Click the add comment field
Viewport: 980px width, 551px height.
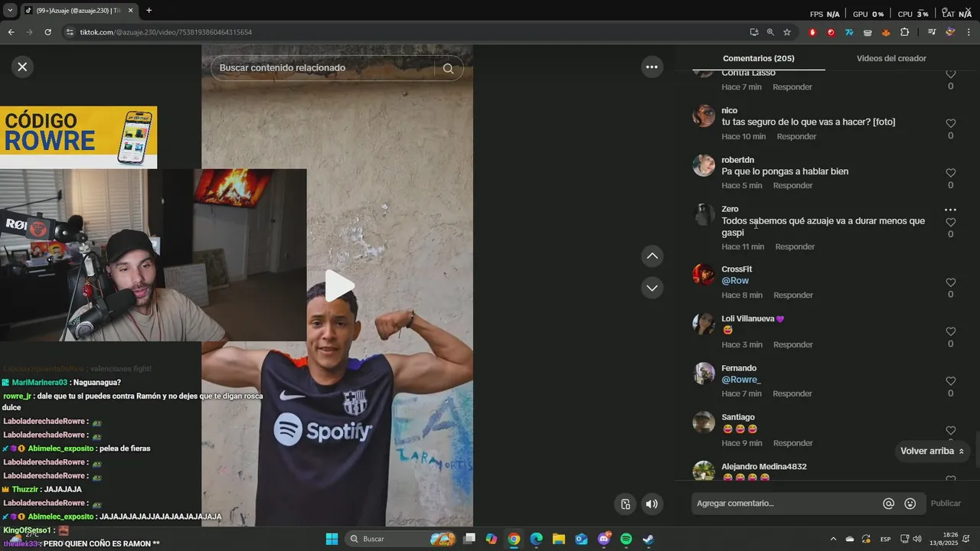(785, 504)
